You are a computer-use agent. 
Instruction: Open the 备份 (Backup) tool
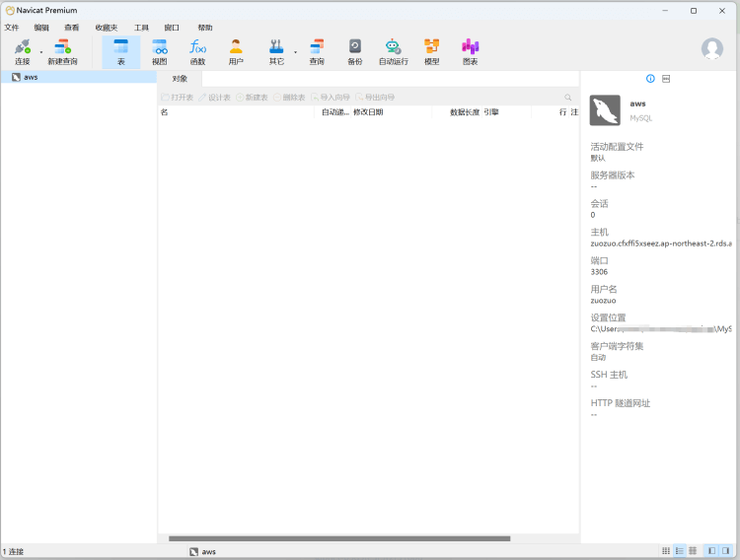[355, 51]
